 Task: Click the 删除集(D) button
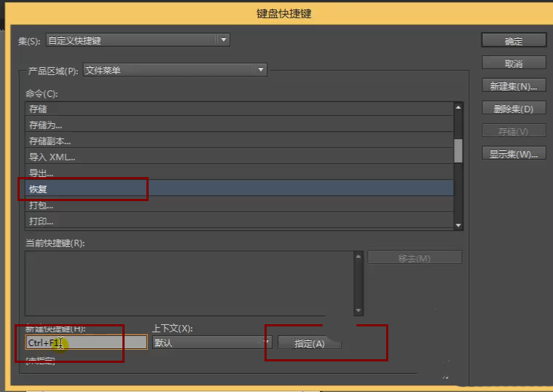pos(514,109)
